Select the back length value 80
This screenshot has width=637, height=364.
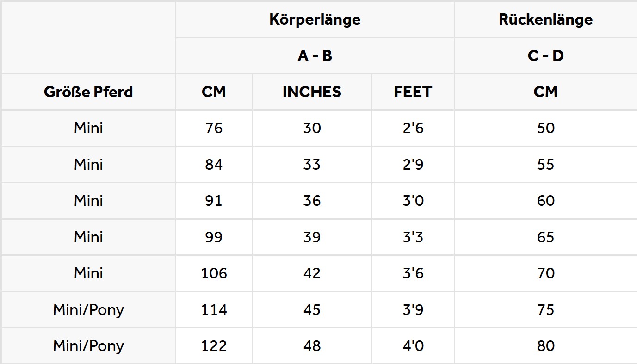(545, 346)
